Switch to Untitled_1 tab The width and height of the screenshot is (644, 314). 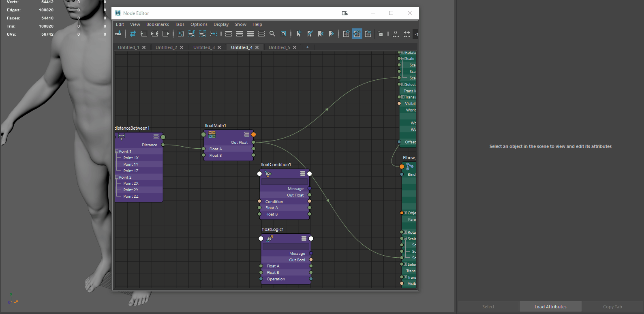click(x=128, y=47)
